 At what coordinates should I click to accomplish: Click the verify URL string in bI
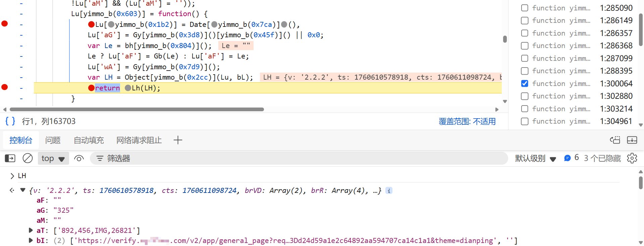pos(285,241)
